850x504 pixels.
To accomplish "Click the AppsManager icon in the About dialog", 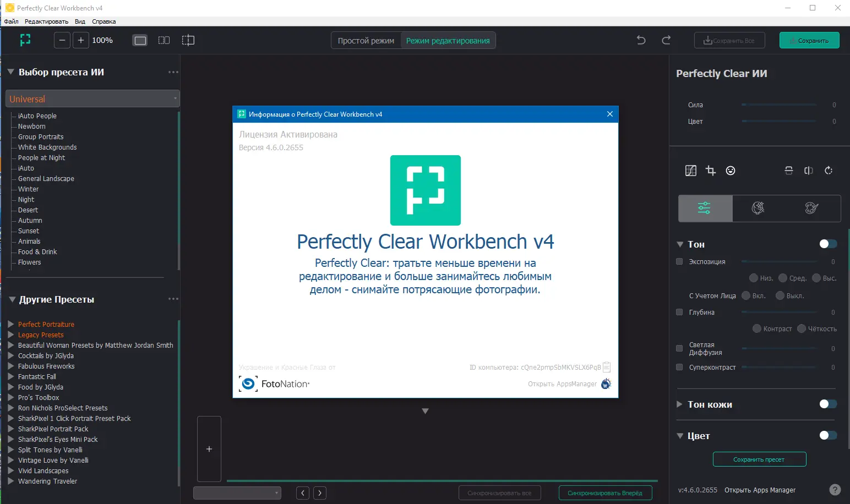I will pos(606,384).
